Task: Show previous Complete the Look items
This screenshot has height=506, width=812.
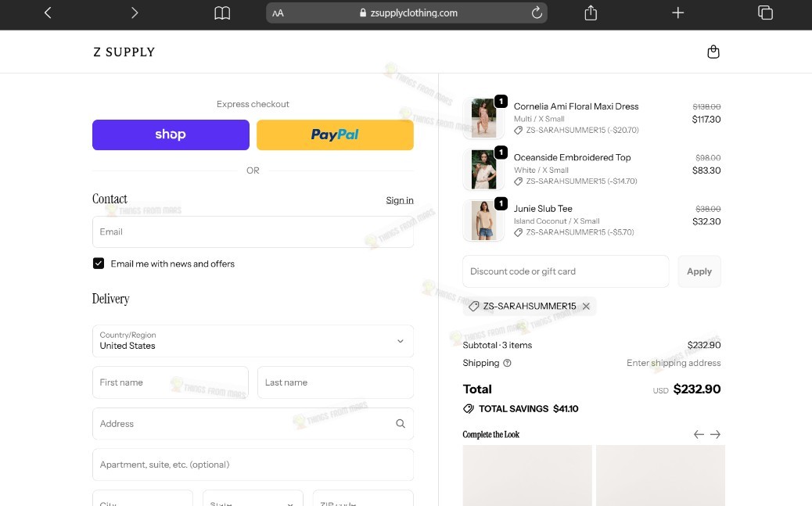Action: [699, 434]
